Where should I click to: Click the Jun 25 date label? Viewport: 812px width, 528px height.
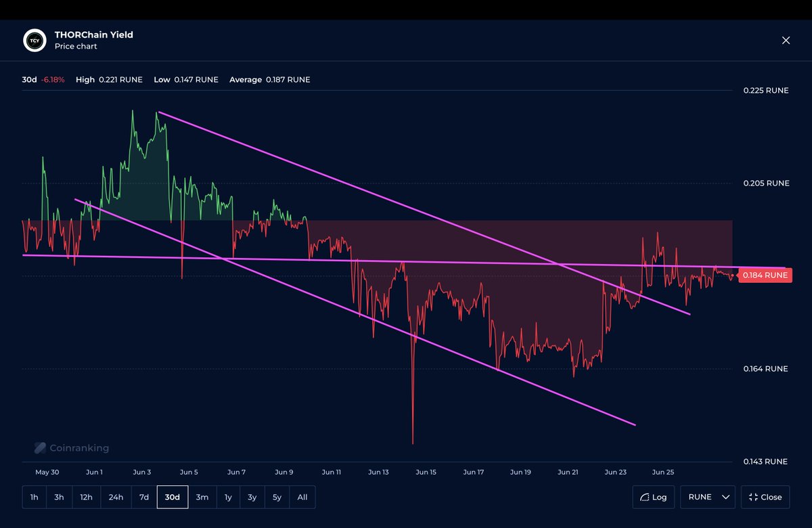point(663,472)
